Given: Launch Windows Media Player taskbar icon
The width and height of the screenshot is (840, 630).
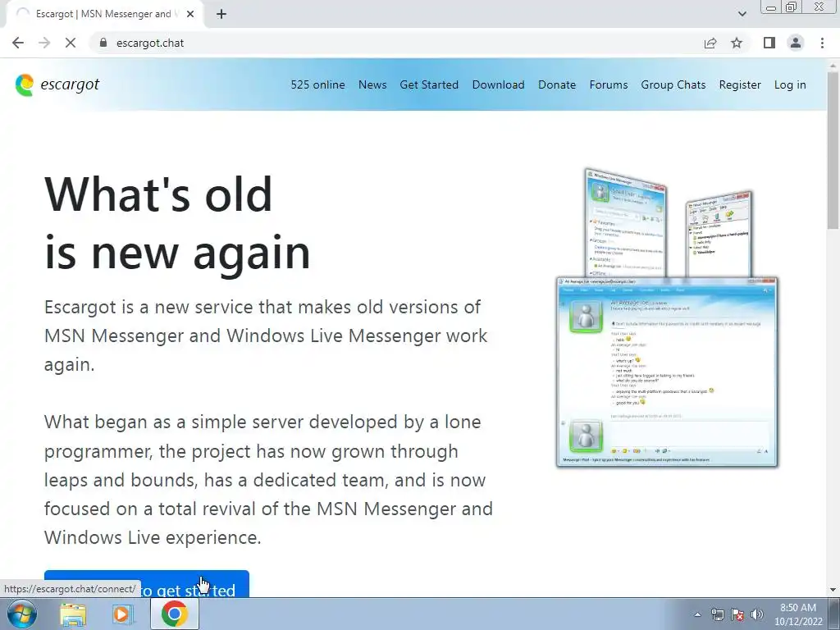Looking at the screenshot, I should (x=122, y=614).
